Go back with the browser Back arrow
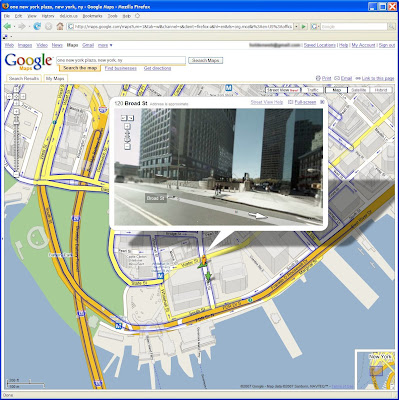The width and height of the screenshot is (399, 400). pyautogui.click(x=7, y=26)
